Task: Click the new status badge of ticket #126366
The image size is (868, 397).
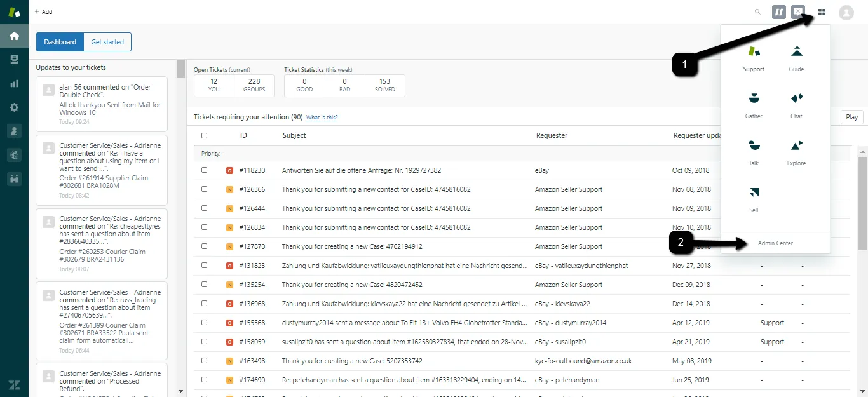Action: click(x=229, y=189)
